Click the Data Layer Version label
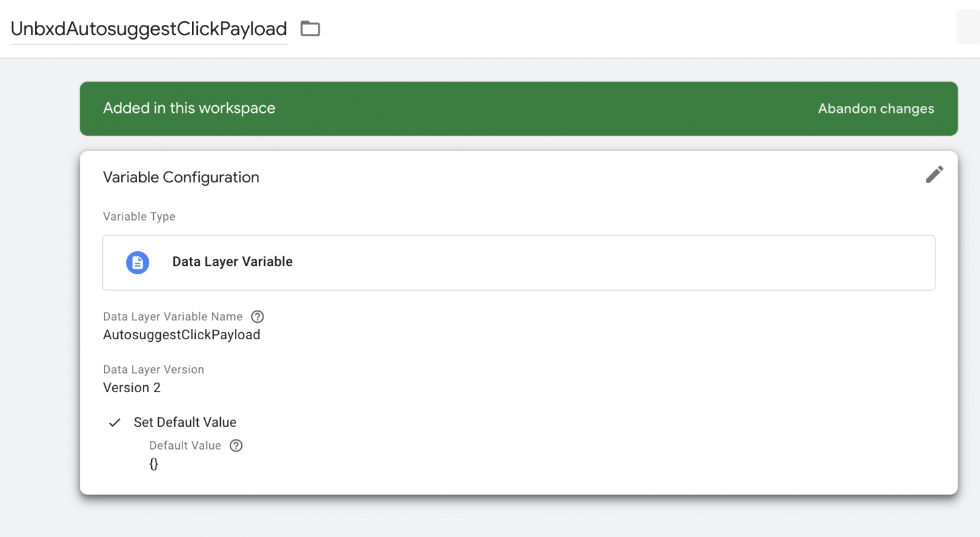This screenshot has height=537, width=980. tap(154, 369)
